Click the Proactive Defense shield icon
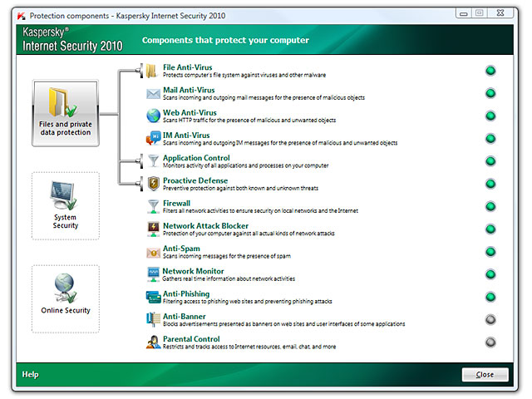Screen dimensions: 532x399 click(153, 184)
